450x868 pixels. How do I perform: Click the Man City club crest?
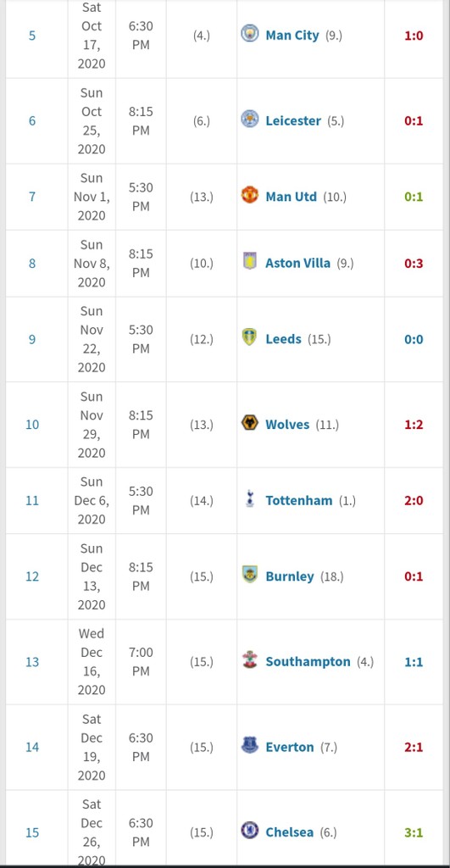coord(250,33)
